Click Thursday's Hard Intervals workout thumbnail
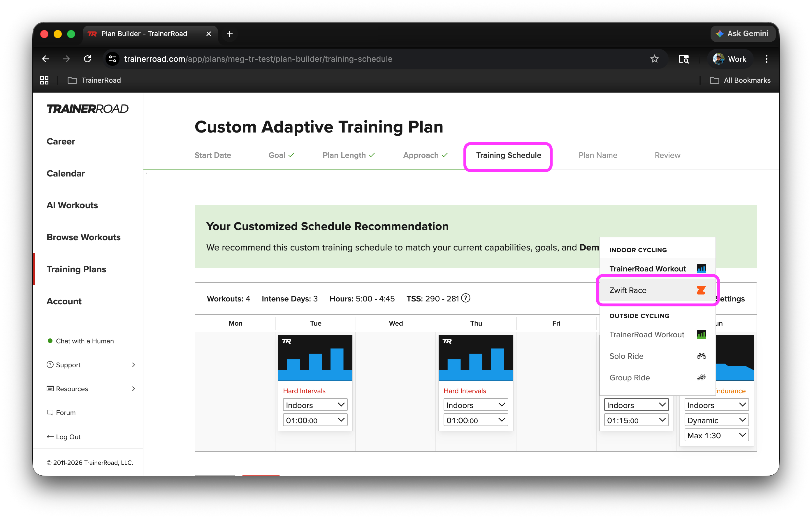Screen dimensions: 812x519 [476, 358]
